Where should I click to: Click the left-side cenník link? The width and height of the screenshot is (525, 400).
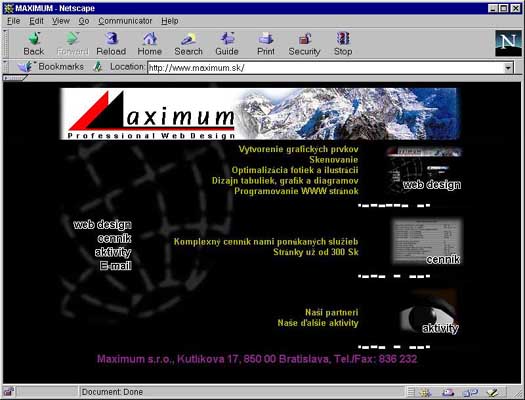tap(115, 238)
